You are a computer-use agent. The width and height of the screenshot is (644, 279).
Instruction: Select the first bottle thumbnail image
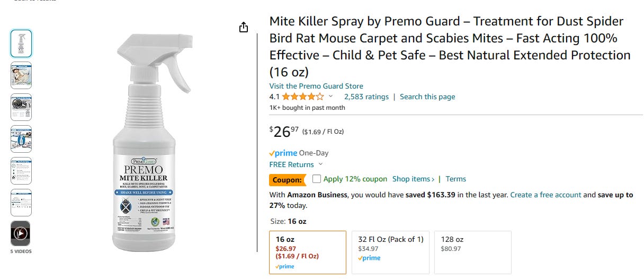[x=21, y=43]
